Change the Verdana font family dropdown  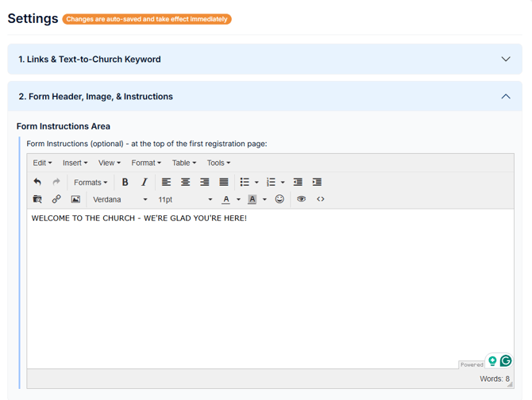coord(120,200)
